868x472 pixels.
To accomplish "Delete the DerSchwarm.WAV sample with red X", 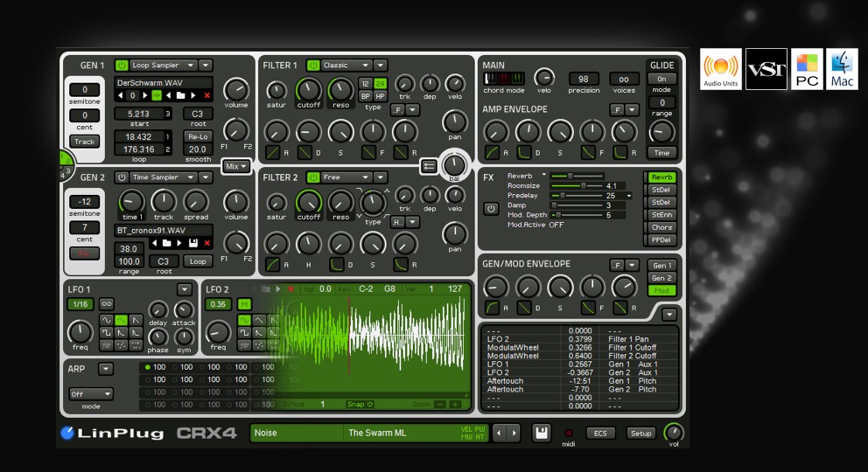I will pos(207,95).
